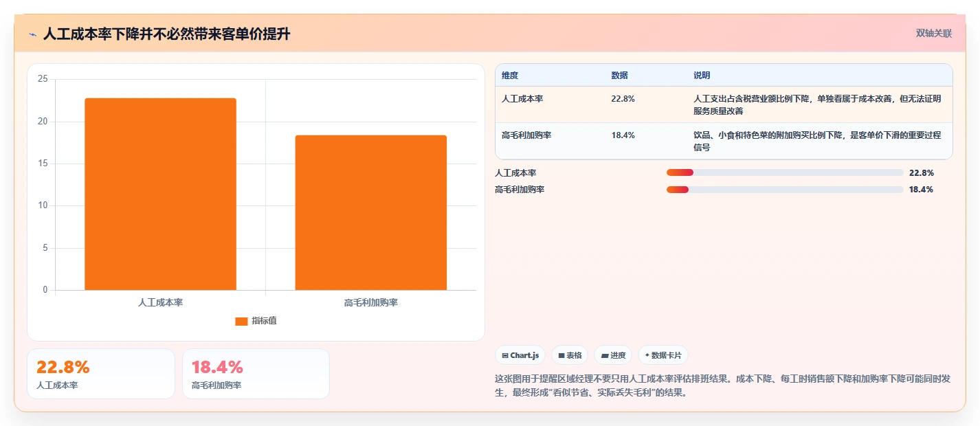Click the 双轴关联 label in header
The image size is (980, 426).
click(934, 33)
